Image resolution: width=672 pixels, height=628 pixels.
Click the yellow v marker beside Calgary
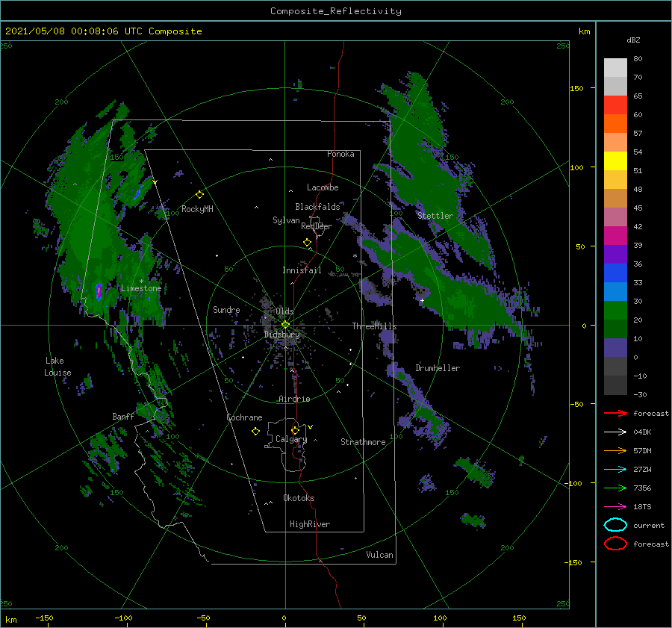pos(311,427)
